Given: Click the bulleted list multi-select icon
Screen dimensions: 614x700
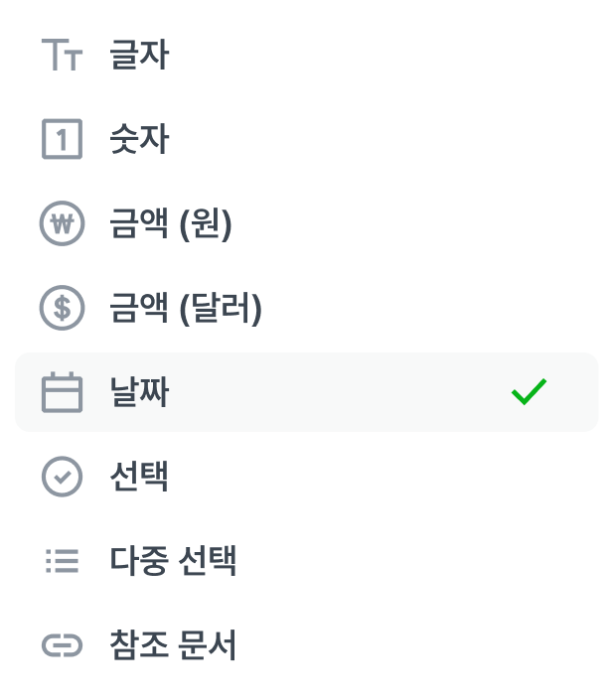Looking at the screenshot, I should pos(62,562).
